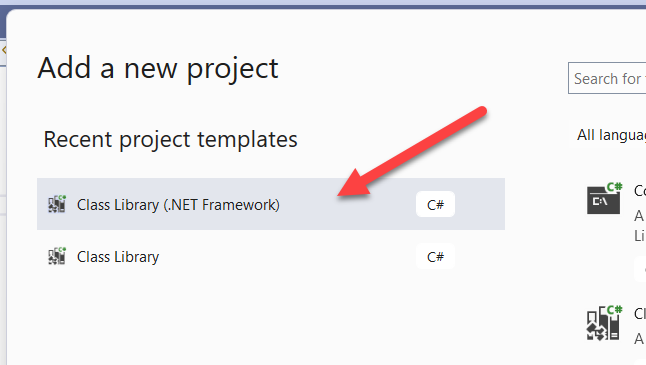Select the plain Class Library recent template label
Viewport: 646px width, 365px height.
coord(118,257)
